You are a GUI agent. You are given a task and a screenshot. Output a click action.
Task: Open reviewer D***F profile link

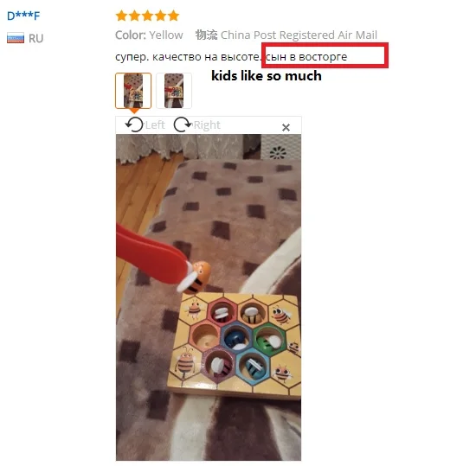(x=23, y=16)
